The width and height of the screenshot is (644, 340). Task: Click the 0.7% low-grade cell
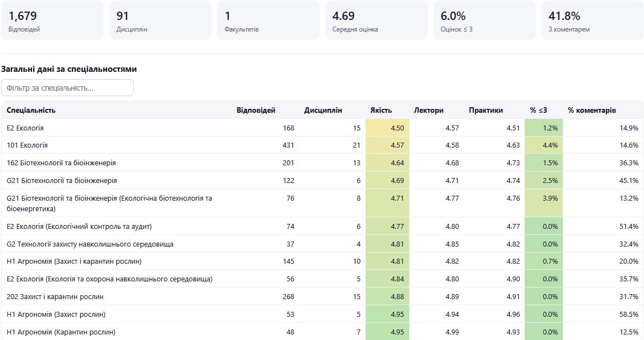[544, 261]
